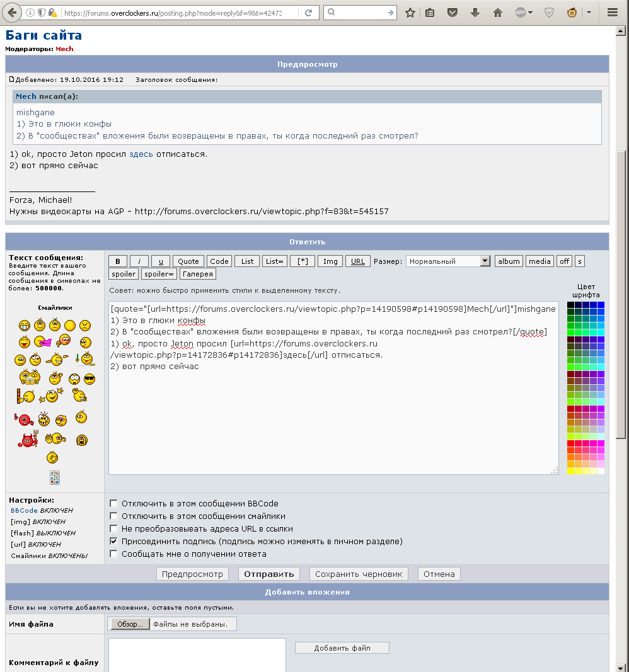Viewport: 629px width, 672px height.
Task: Browse for a file with Обзор
Action: [130, 624]
